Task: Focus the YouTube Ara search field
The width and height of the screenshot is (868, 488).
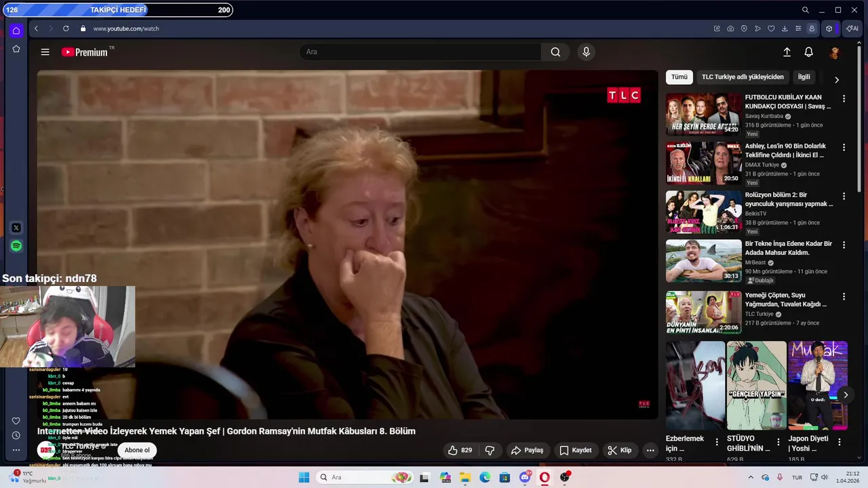Action: [420, 52]
